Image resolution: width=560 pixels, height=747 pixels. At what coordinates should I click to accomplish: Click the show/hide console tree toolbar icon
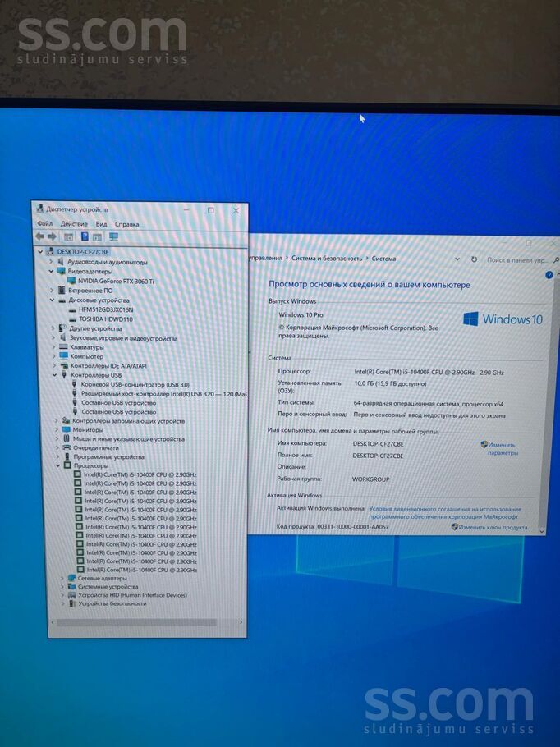[x=69, y=236]
